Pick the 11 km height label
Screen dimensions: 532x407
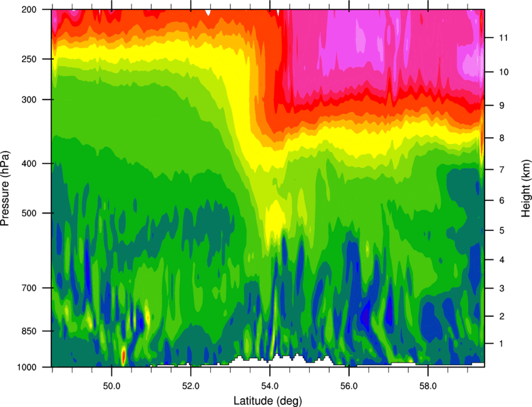click(x=504, y=38)
